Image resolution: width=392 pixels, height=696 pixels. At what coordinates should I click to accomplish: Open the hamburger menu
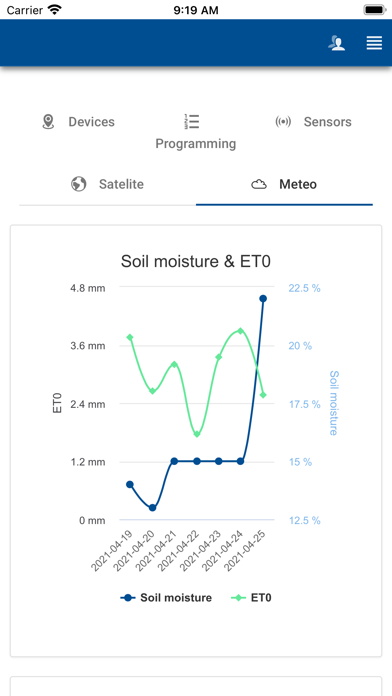pyautogui.click(x=374, y=43)
